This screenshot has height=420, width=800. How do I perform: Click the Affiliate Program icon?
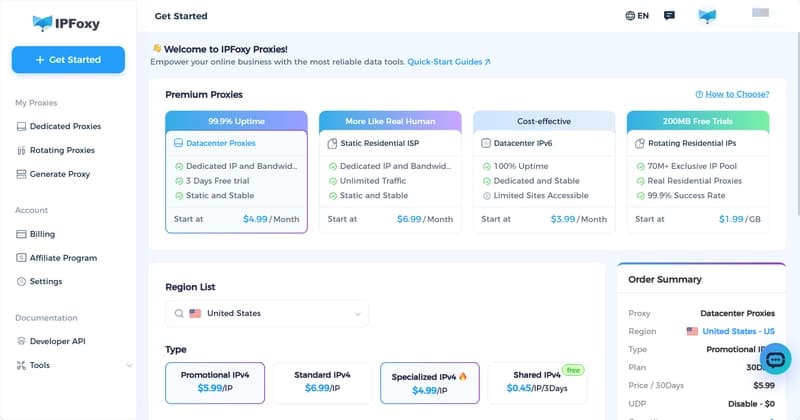point(21,258)
